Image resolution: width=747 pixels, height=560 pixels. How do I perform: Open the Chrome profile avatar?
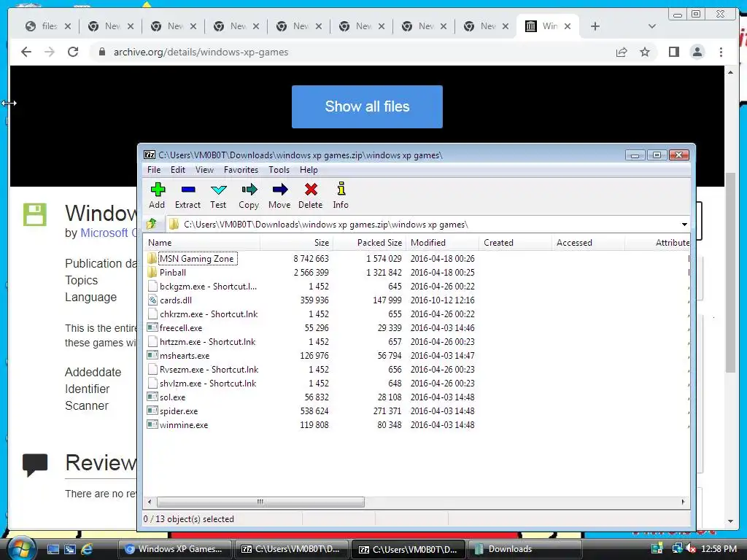pyautogui.click(x=697, y=52)
